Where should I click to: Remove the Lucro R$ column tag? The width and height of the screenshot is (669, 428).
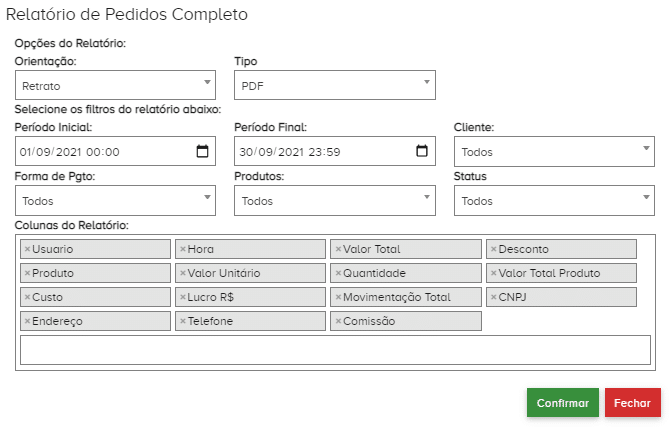pos(182,297)
